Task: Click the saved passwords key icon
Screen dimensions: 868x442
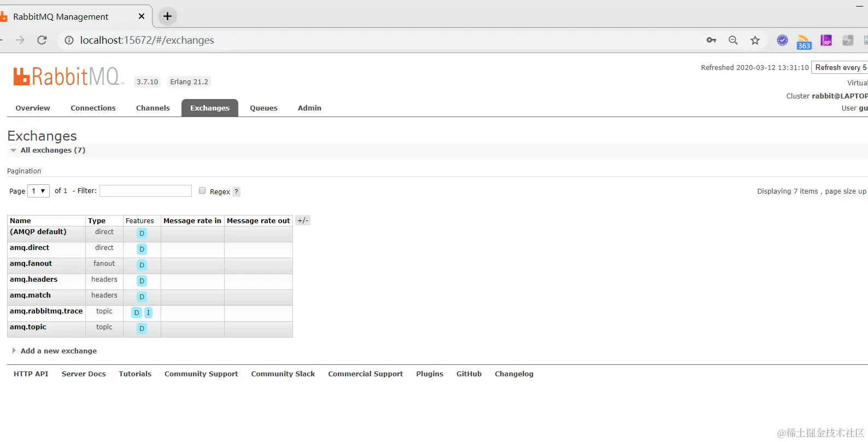Action: 711,40
